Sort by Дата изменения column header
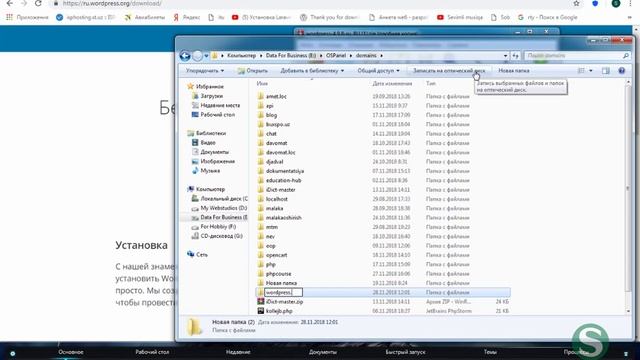Screen dimensions: 640x360 coord(392,83)
